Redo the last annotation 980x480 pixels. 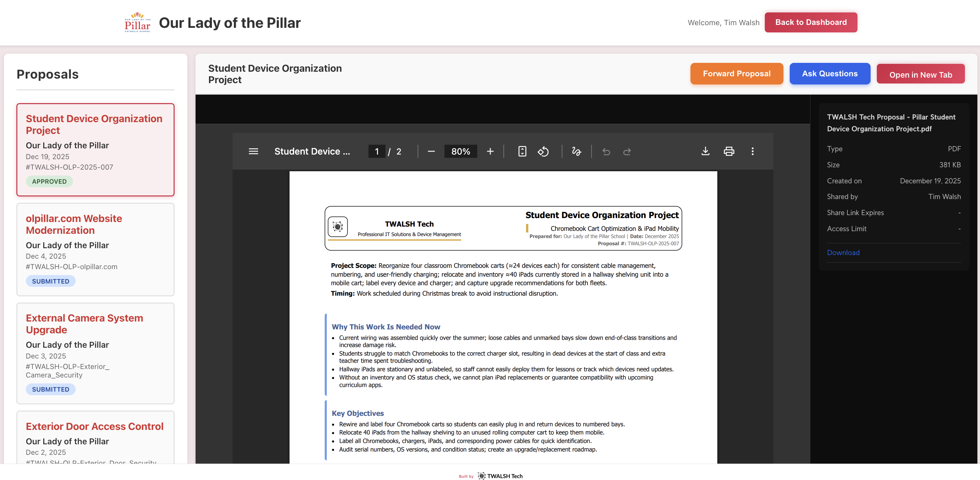tap(627, 151)
